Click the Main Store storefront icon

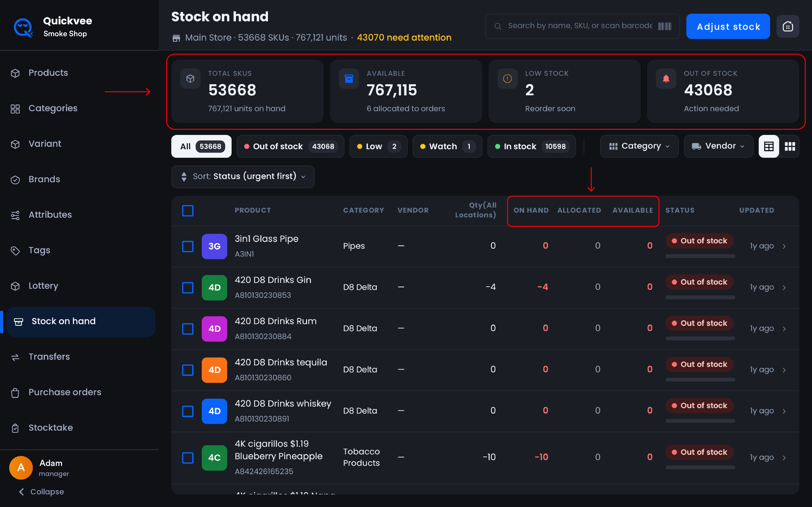point(176,38)
